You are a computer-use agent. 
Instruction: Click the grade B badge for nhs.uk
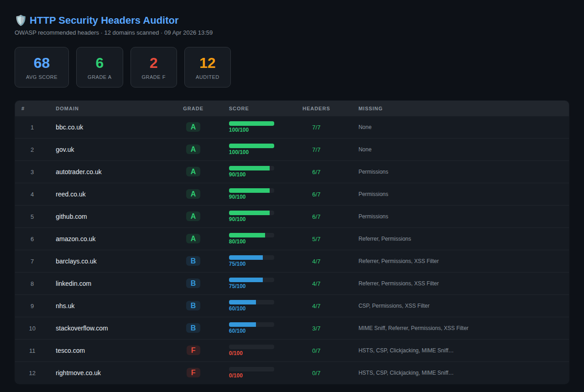click(x=193, y=305)
